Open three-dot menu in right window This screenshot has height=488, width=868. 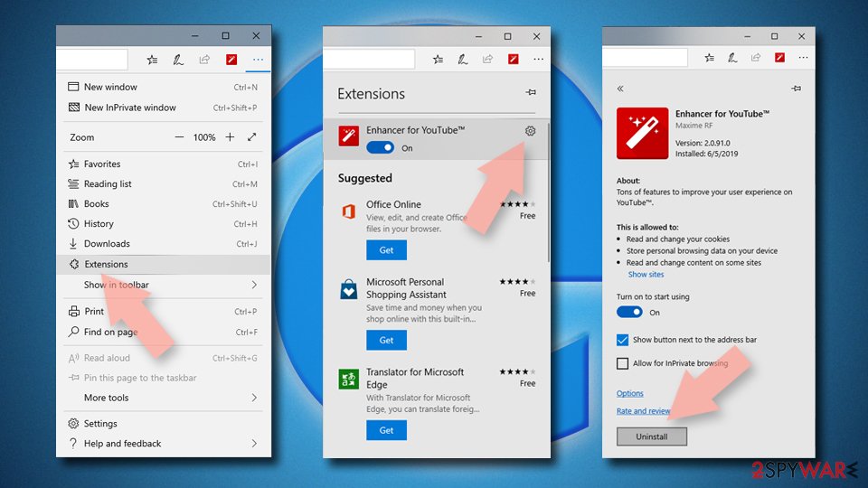tap(803, 58)
